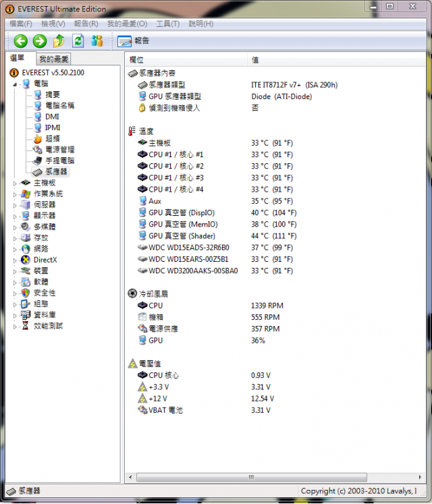This screenshot has width=432, height=504.
Task: Click the 手提電腦 laptop icon
Action: [38, 161]
